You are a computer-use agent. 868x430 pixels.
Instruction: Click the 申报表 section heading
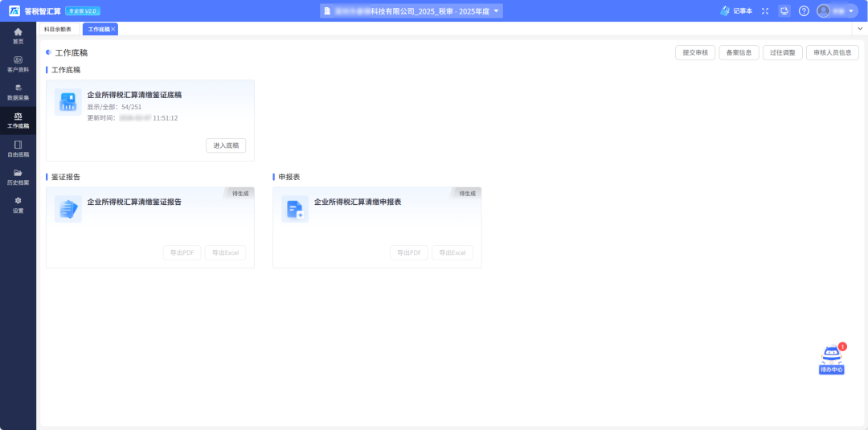289,177
